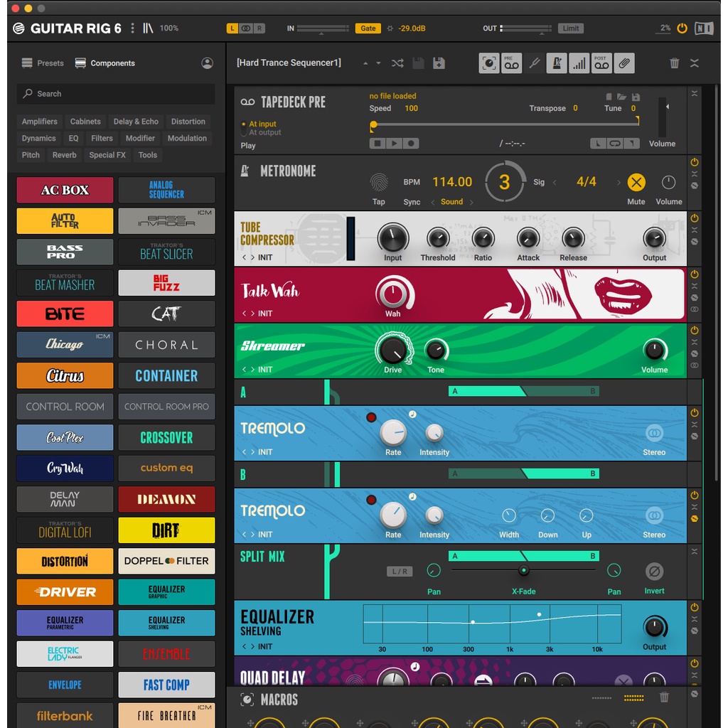Show the Tapedeck Pre tool
Viewport: 728px width, 728px height.
point(511,63)
